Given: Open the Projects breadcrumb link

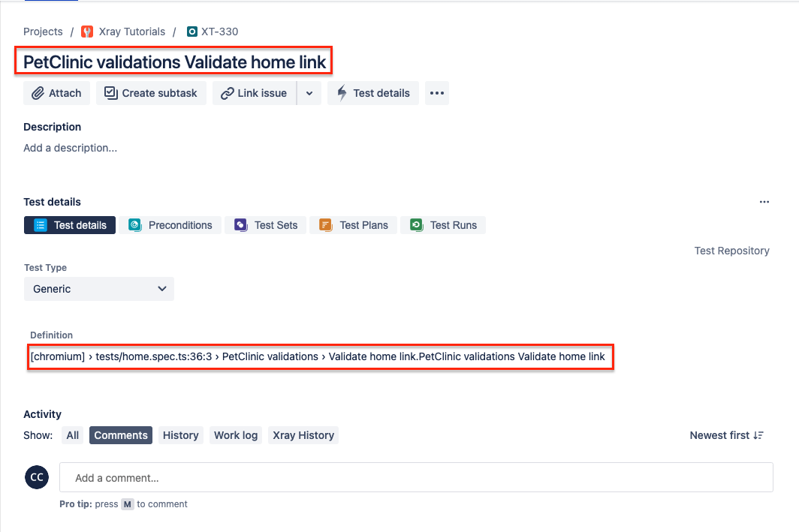Looking at the screenshot, I should coord(43,32).
